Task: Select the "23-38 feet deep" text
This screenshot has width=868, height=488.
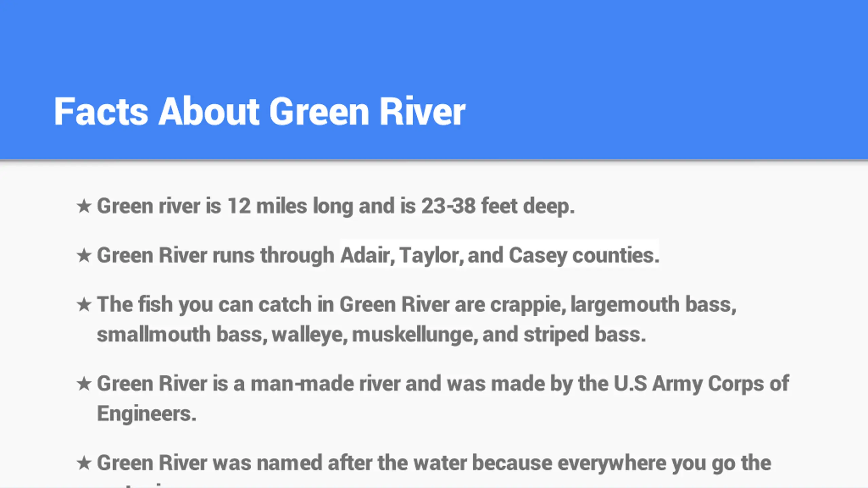Action: [498, 206]
